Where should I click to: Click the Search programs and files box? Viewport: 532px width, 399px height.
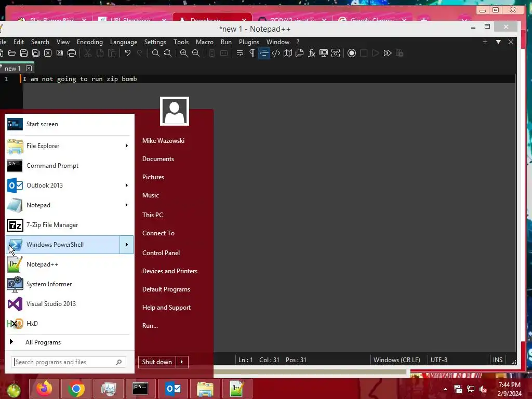pyautogui.click(x=69, y=362)
